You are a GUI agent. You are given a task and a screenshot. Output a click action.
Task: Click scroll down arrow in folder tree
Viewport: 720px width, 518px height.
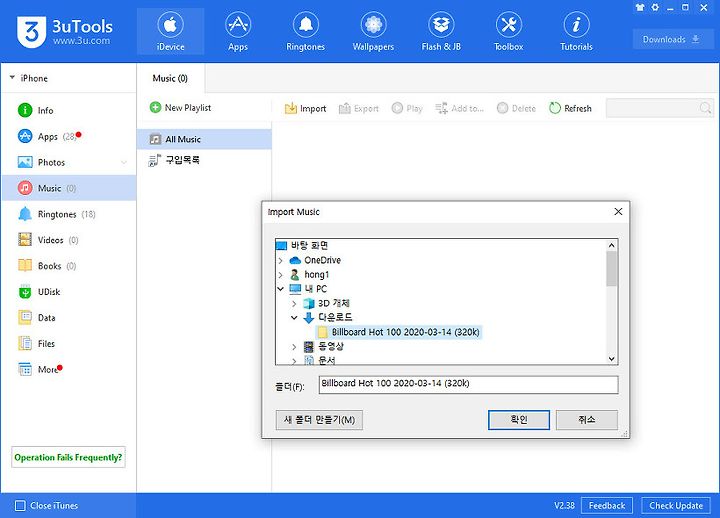coord(611,359)
